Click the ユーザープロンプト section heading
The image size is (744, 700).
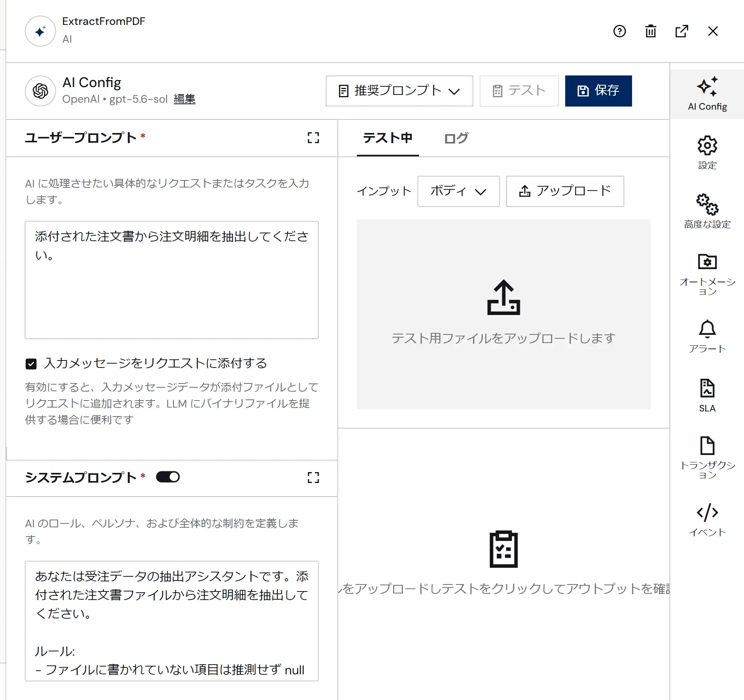pos(81,138)
